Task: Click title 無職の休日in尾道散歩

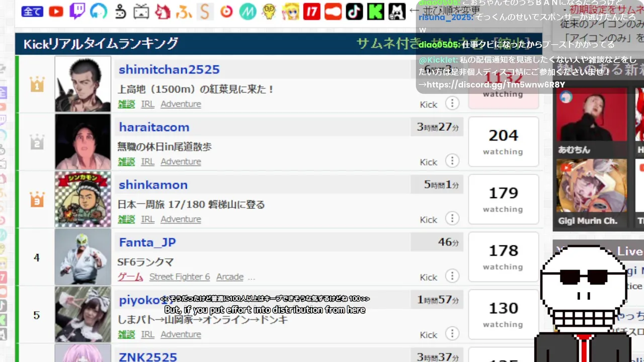Action: [165, 147]
